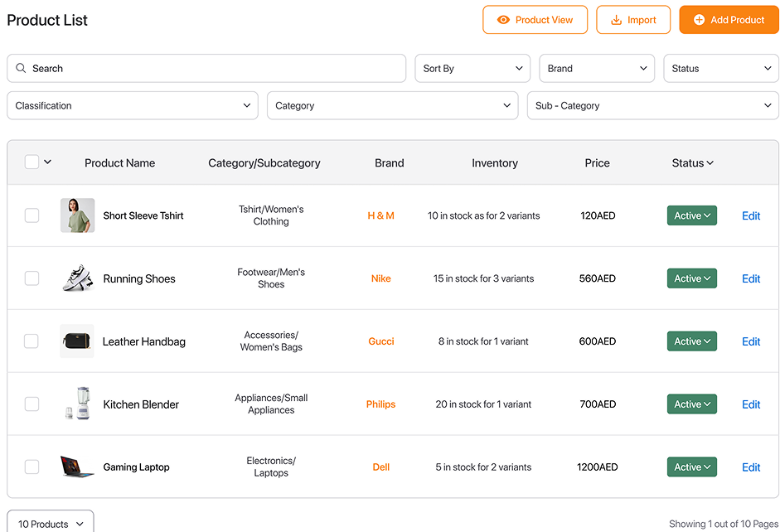Click the search magnifier icon

[22, 69]
